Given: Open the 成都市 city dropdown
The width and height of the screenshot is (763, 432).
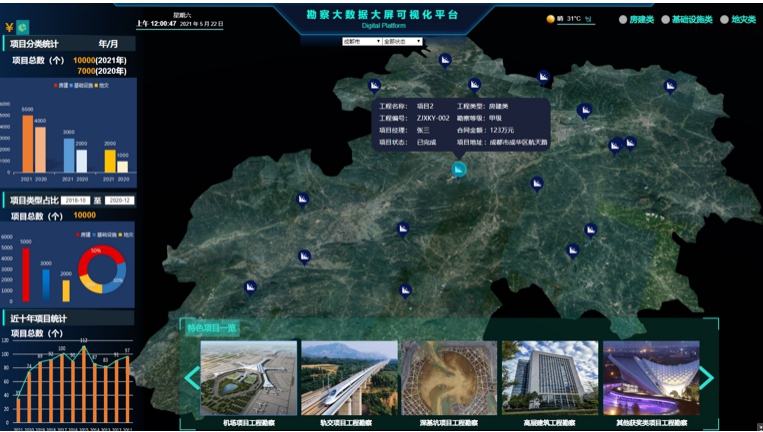Looking at the screenshot, I should (362, 42).
